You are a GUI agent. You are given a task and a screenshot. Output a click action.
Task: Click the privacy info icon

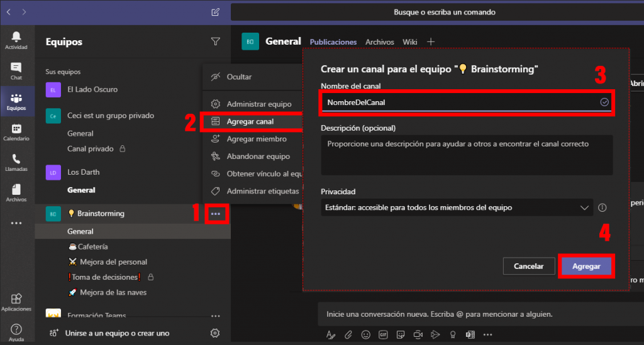click(x=602, y=207)
